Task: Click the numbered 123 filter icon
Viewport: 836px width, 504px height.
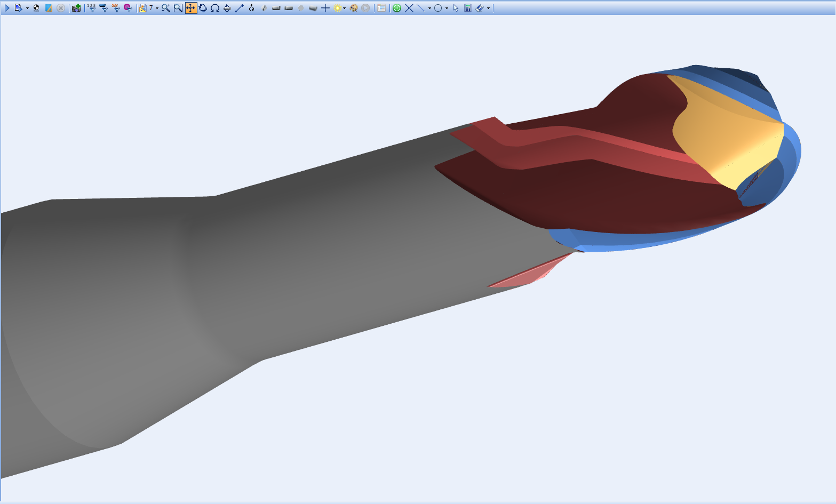Action: pos(91,8)
